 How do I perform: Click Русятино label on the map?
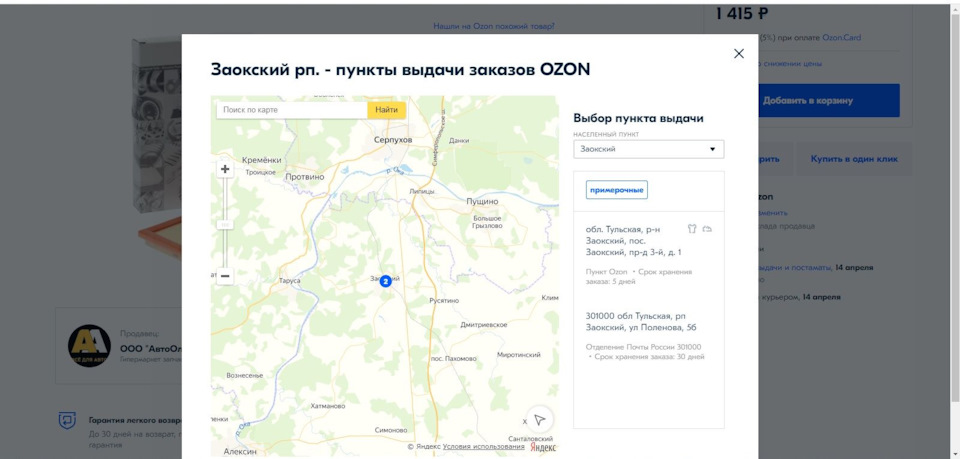click(x=444, y=300)
